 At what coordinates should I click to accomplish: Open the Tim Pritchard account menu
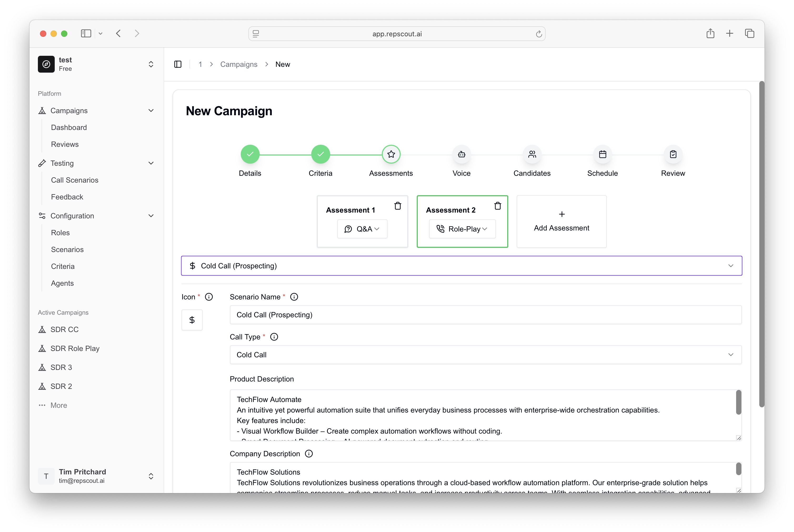click(x=96, y=476)
